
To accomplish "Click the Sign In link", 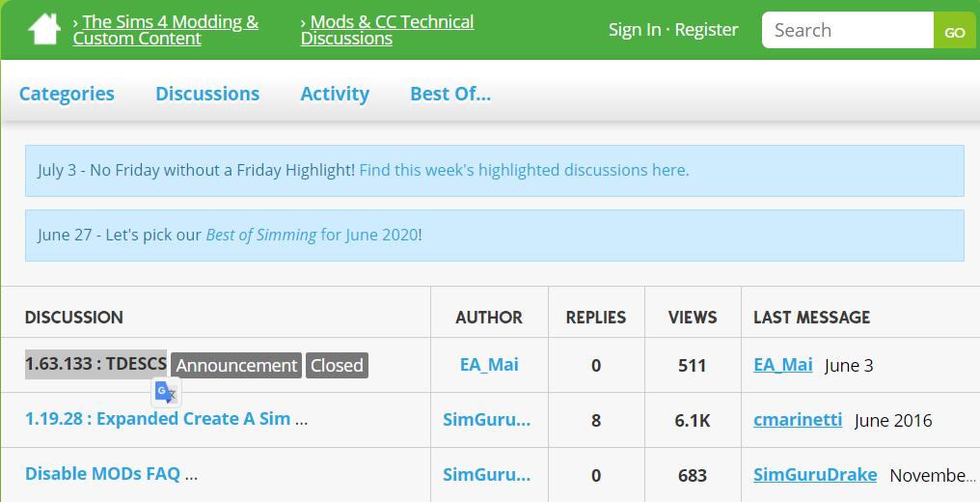I will click(x=634, y=30).
